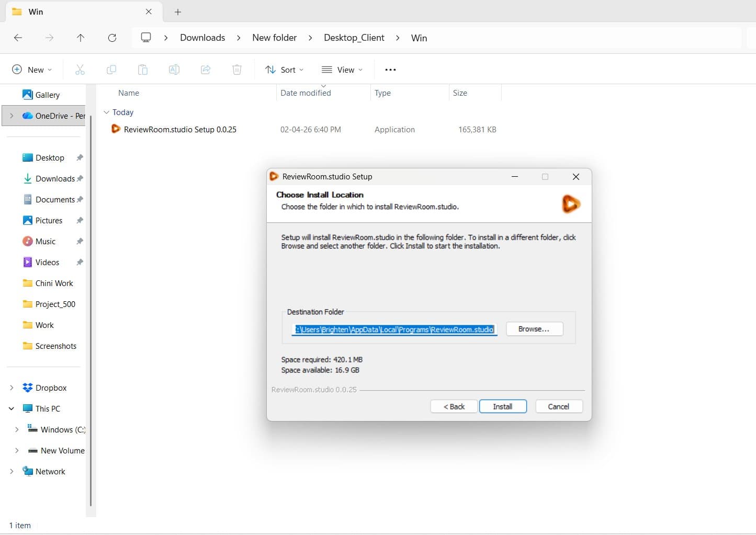Click the Paste clipboard icon

pos(143,70)
